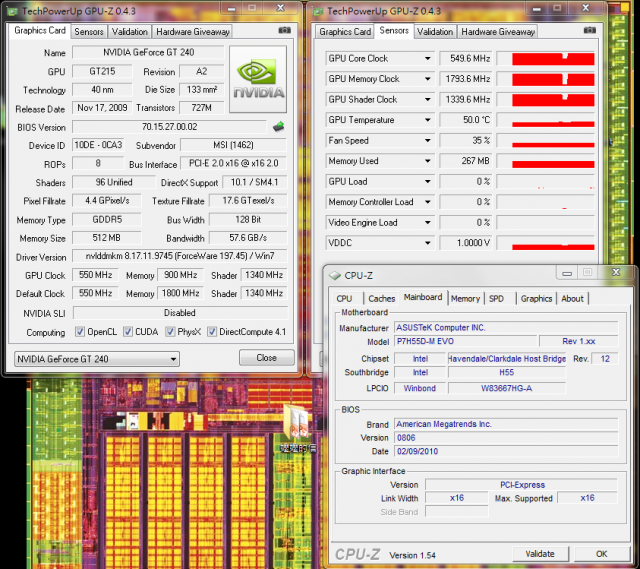Click the left GPU-Z title bar app icon
This screenshot has height=569, width=640.
12,11
